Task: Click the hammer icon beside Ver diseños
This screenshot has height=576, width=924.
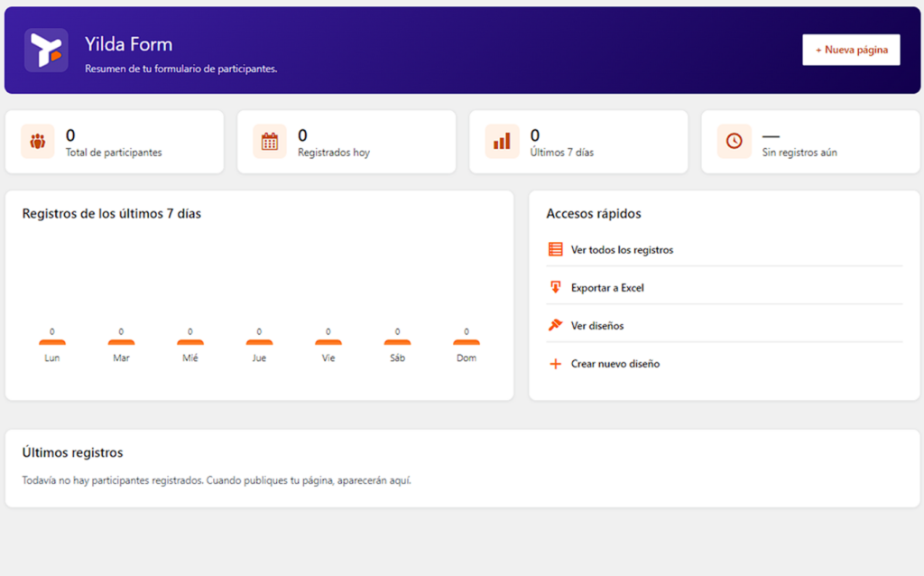Action: tap(556, 325)
